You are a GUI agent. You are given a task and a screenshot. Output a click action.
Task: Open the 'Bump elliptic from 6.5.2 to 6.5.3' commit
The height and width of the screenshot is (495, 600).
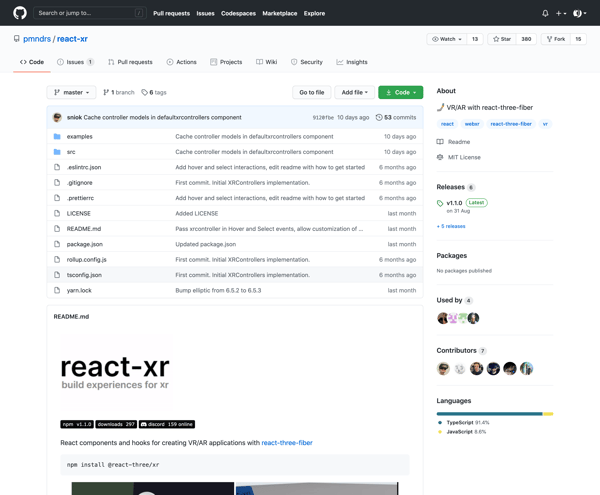(218, 290)
